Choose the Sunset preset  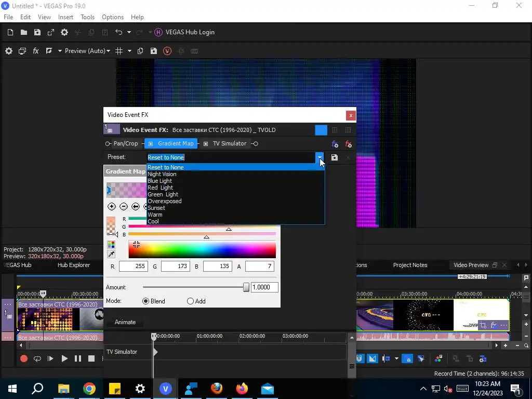coord(235,208)
